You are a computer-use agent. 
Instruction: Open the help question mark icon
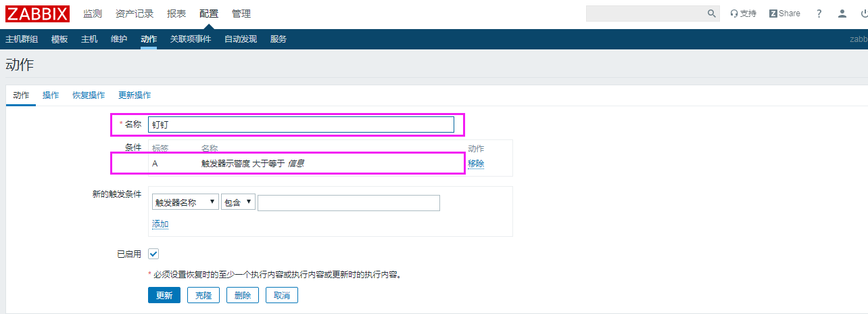(819, 14)
